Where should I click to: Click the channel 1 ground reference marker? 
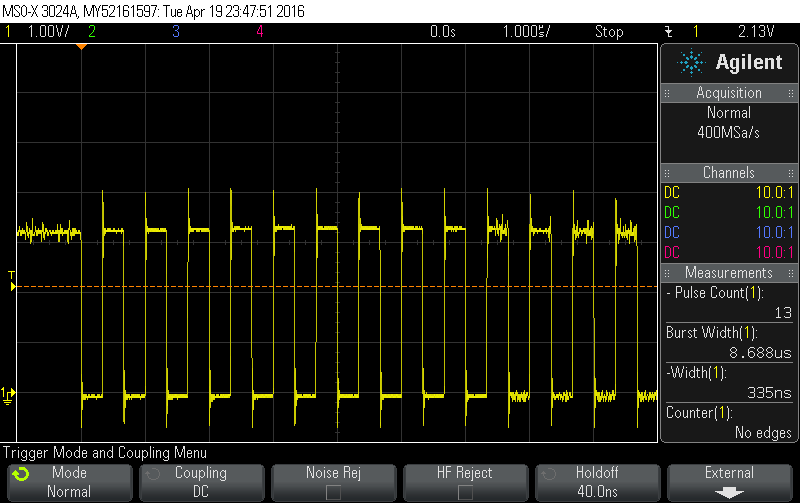(x=9, y=393)
